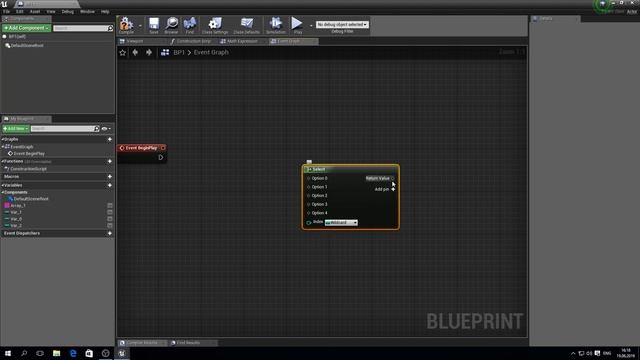Viewport: 640px width, 360px height.
Task: Open the File menu
Action: pos(7,11)
